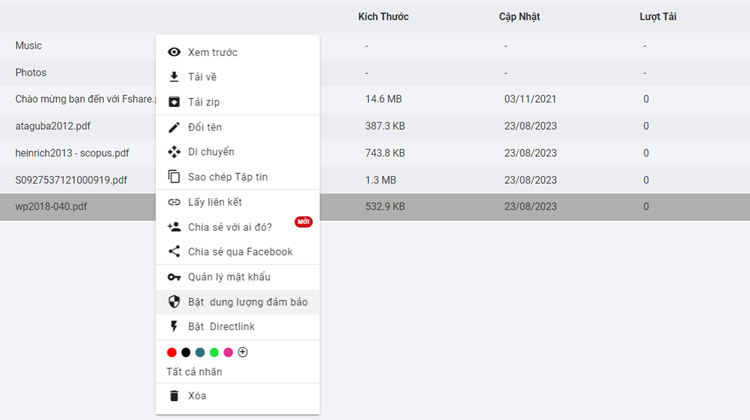Click the copy icon for Sao chép Tập tin

click(174, 177)
